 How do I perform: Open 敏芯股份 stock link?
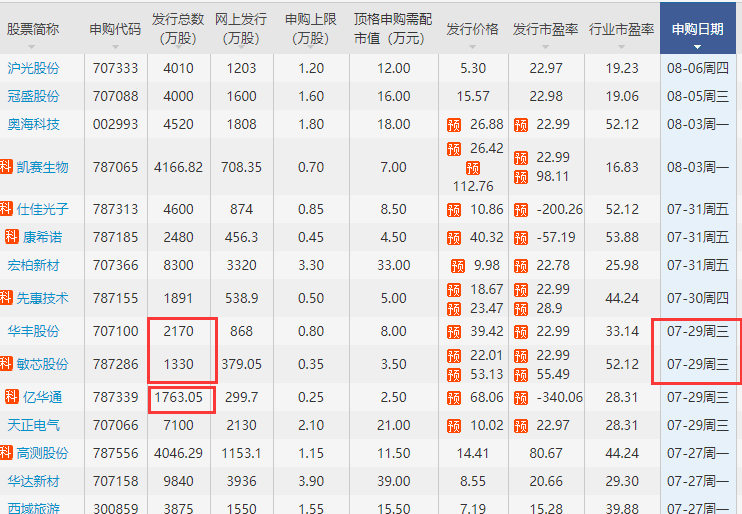tap(43, 364)
